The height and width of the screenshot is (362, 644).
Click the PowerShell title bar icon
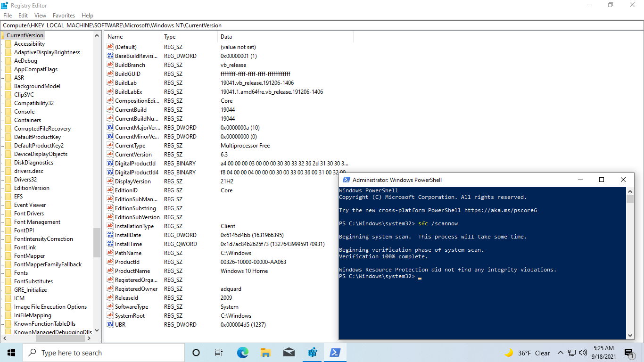click(x=346, y=180)
